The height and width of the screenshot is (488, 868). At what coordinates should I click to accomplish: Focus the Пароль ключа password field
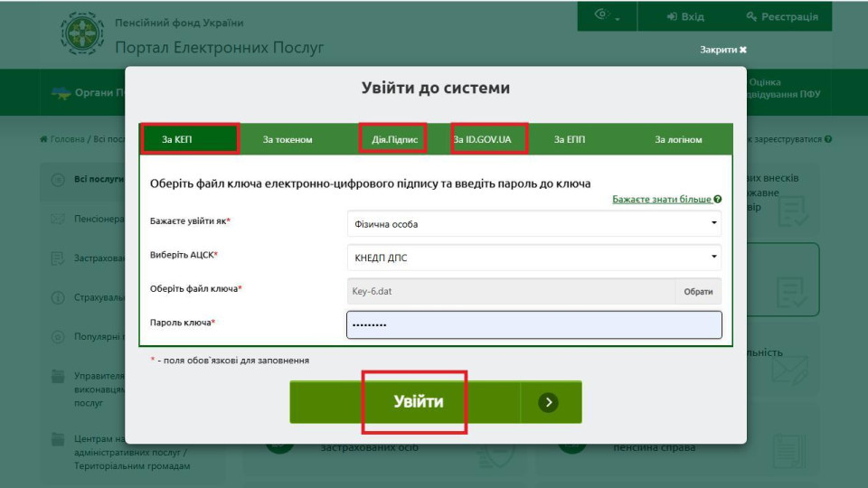534,324
